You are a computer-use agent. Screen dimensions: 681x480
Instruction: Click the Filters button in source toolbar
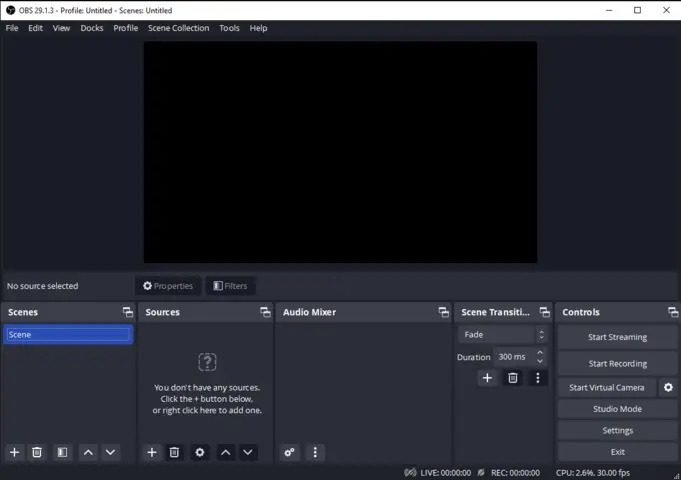[x=230, y=286]
